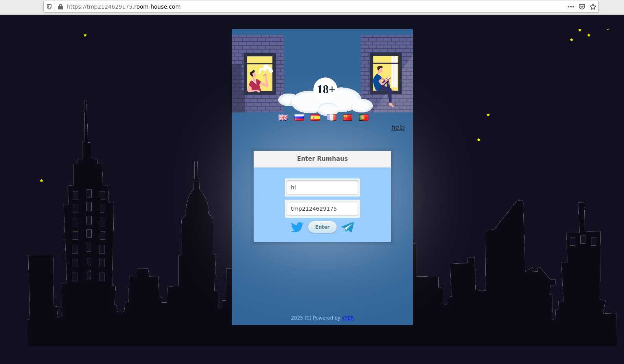Open the Telegram paper plane icon
Screen dimensions: 624x364
coord(348,227)
